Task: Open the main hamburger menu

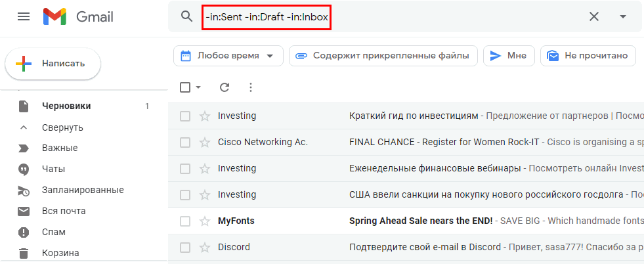Action: click(24, 16)
